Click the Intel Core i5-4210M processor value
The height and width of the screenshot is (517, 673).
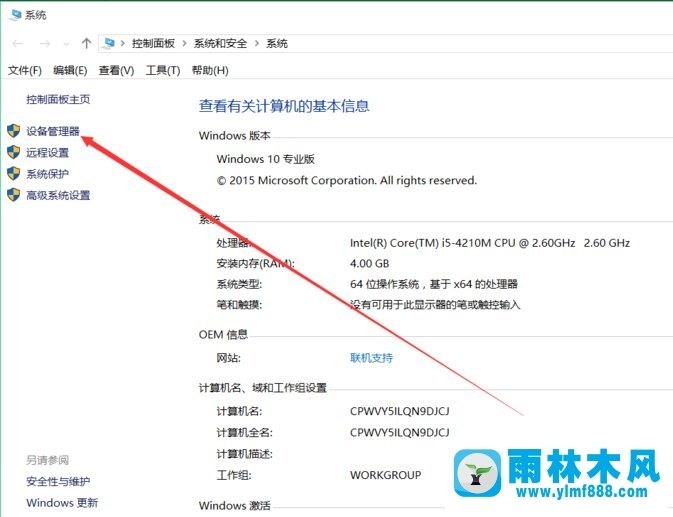pyautogui.click(x=490, y=243)
